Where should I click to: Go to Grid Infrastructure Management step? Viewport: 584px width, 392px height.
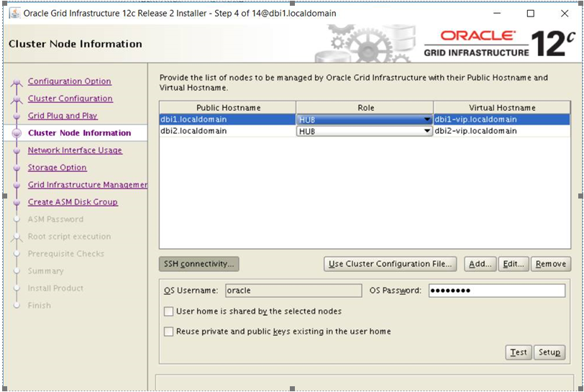(88, 184)
